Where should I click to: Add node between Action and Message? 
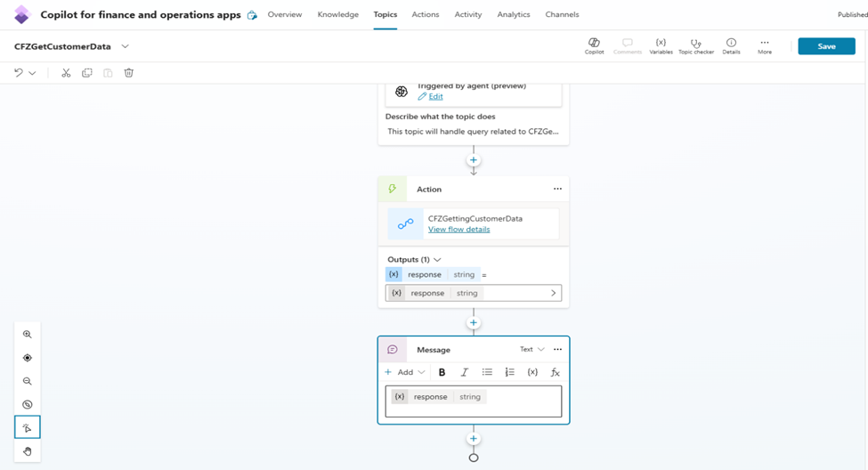pyautogui.click(x=474, y=323)
